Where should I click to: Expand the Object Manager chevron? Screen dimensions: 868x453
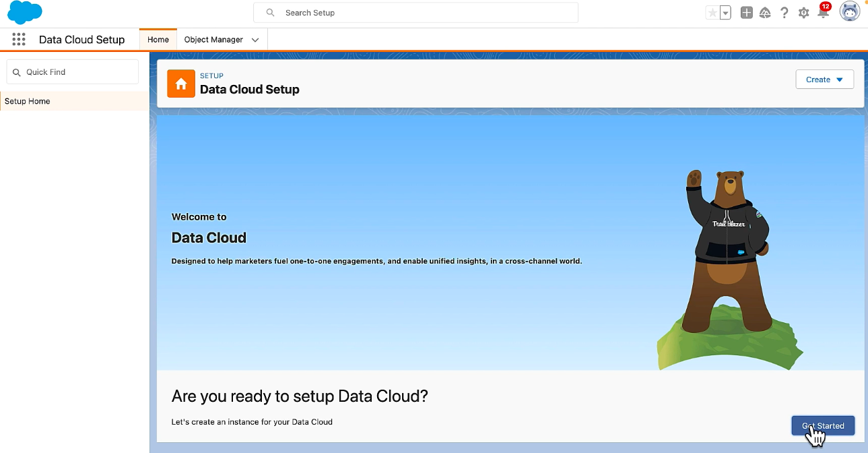255,40
